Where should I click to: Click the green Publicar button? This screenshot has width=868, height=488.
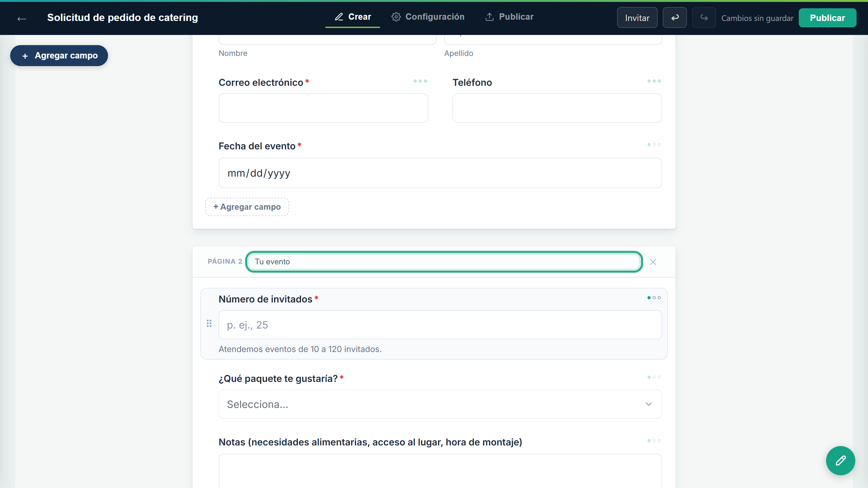click(x=827, y=17)
